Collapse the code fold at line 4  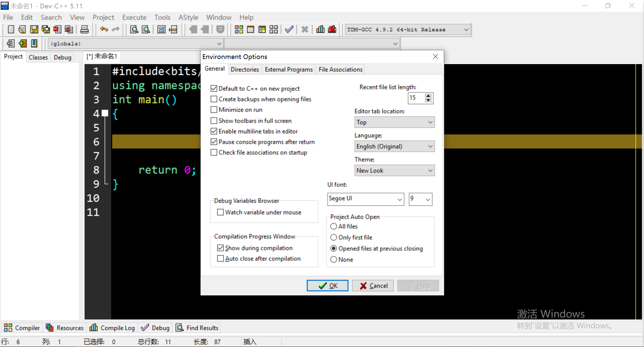[x=105, y=113]
